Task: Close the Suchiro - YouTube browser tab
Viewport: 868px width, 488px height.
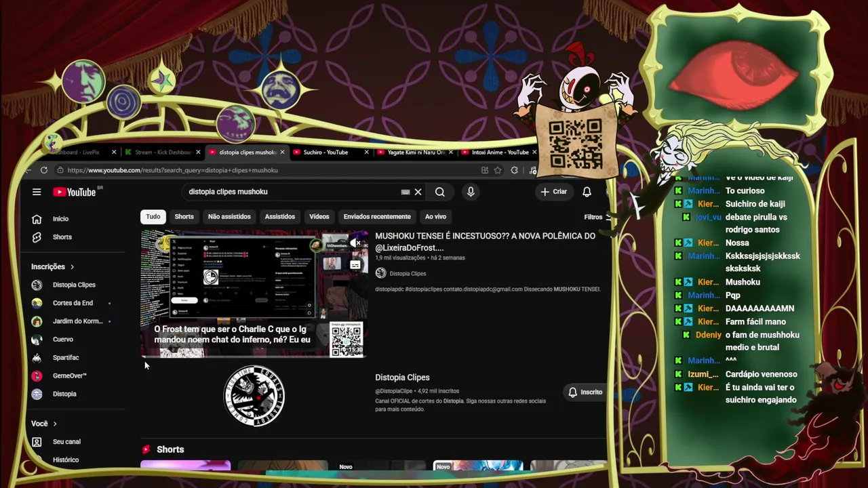Action: tap(367, 152)
